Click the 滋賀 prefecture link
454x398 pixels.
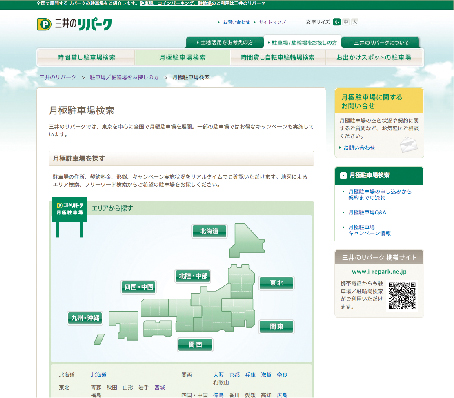tap(266, 374)
